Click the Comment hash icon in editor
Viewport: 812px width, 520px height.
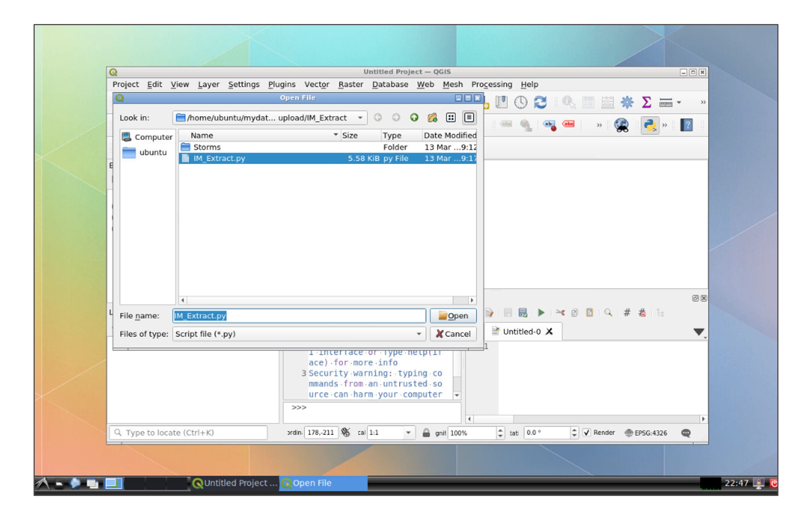[x=627, y=312]
